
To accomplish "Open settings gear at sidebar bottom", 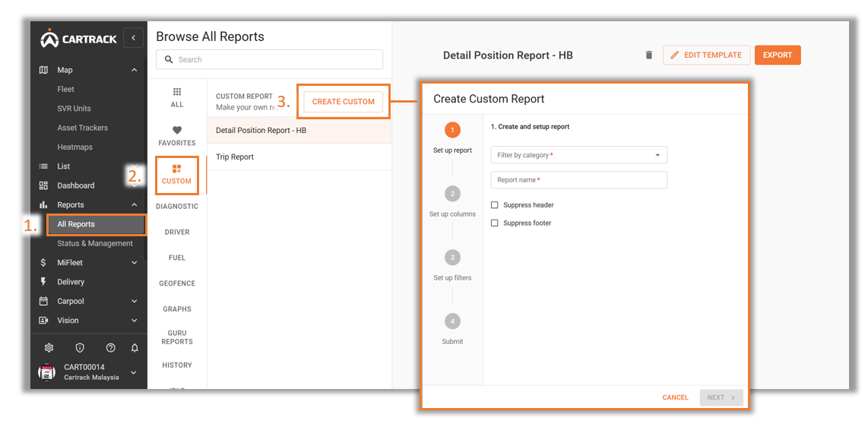I will pyautogui.click(x=49, y=348).
